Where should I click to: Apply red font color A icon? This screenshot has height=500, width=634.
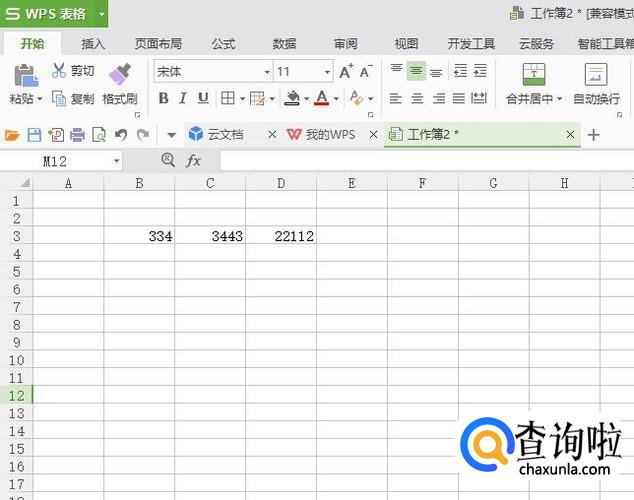[x=321, y=98]
